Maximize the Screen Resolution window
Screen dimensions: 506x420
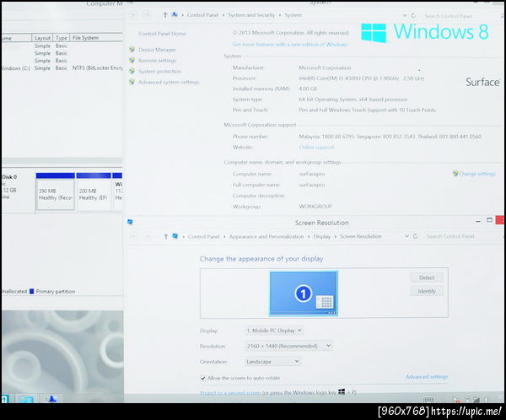489,220
